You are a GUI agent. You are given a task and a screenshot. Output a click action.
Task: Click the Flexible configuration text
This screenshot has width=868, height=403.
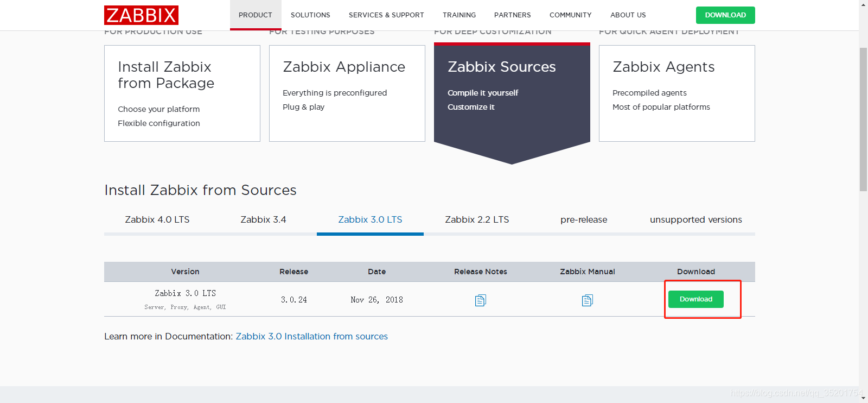158,123
